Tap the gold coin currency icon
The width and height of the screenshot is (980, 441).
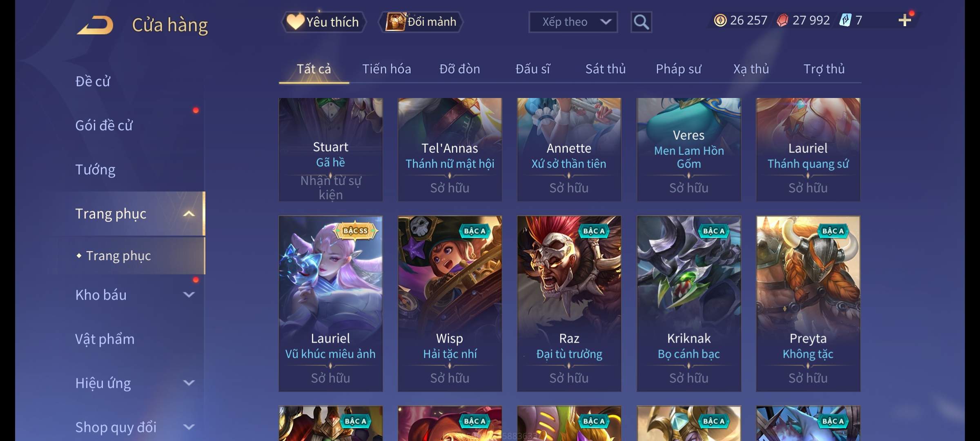(x=720, y=20)
